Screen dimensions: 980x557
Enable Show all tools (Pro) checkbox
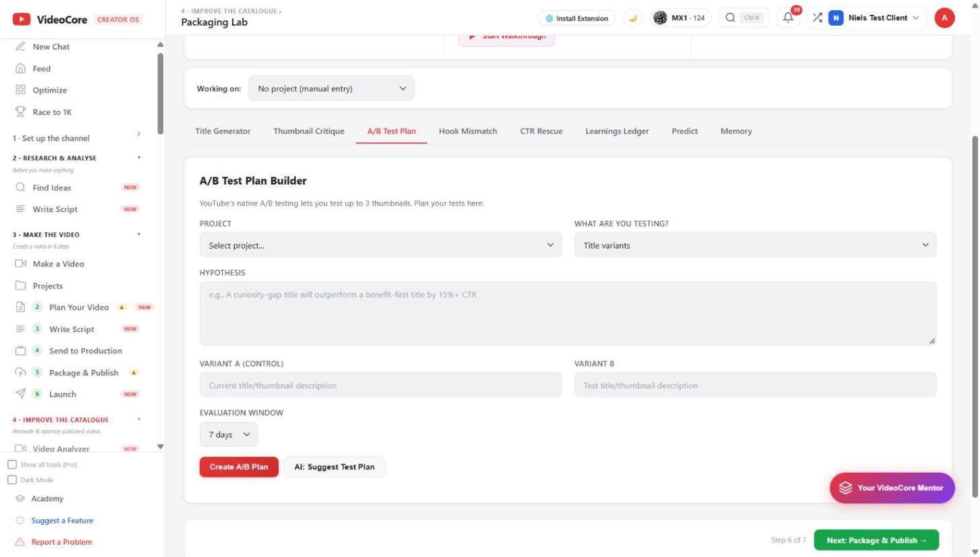tap(12, 465)
